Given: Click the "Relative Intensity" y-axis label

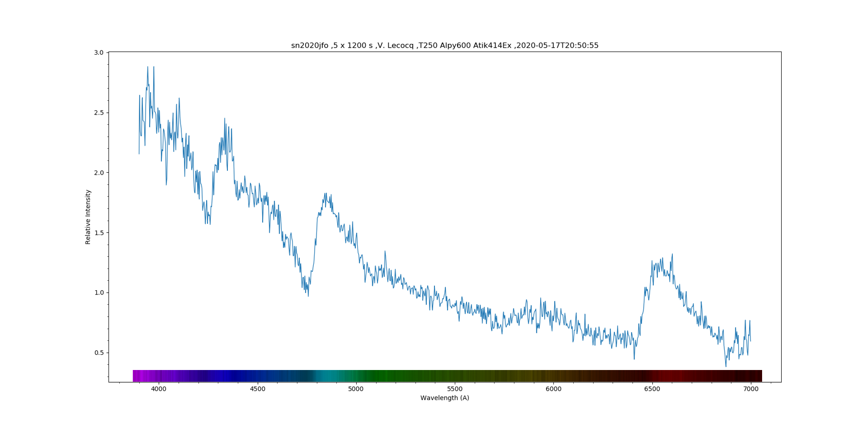Looking at the screenshot, I should pos(88,217).
